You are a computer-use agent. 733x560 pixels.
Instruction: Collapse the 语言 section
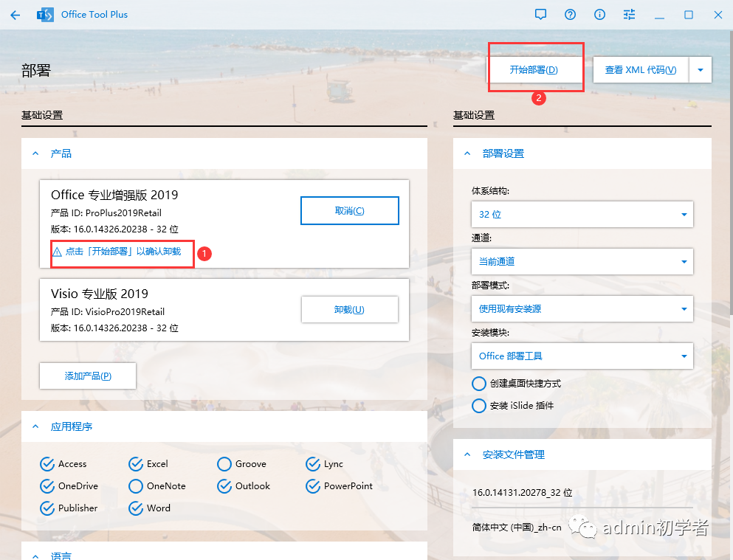pos(35,556)
